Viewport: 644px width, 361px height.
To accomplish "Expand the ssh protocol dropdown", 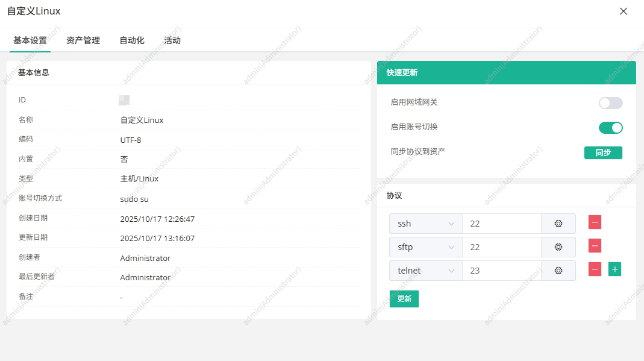I will [x=425, y=224].
